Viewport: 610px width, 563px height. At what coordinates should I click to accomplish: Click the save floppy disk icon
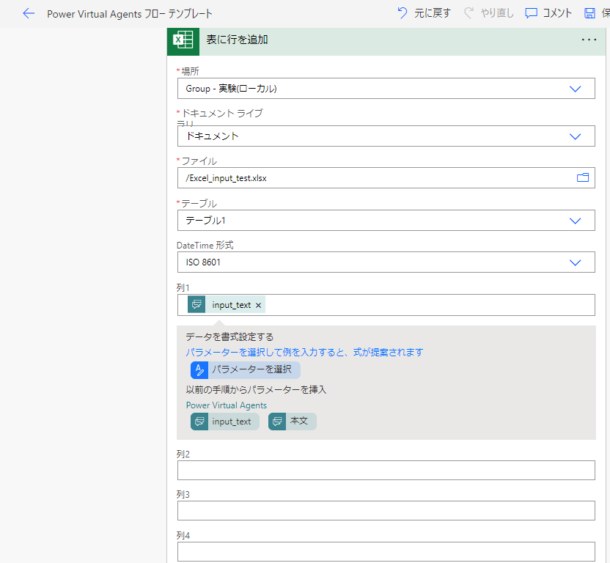coord(590,13)
